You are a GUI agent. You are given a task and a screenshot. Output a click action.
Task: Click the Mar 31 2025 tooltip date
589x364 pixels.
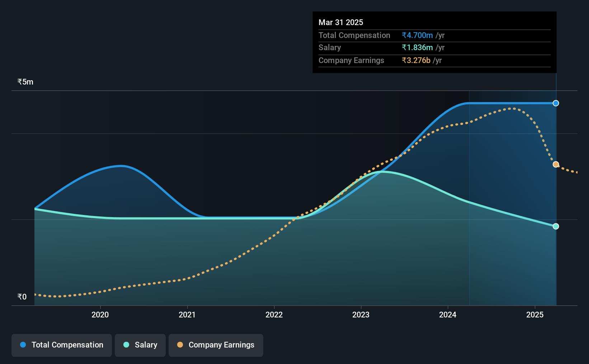pyautogui.click(x=341, y=22)
